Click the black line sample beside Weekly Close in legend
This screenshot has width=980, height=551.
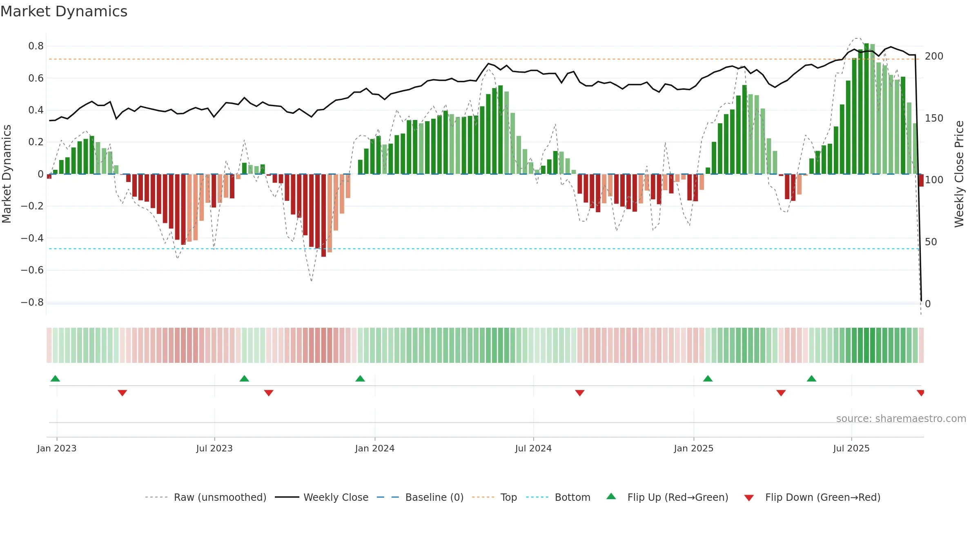coord(287,497)
